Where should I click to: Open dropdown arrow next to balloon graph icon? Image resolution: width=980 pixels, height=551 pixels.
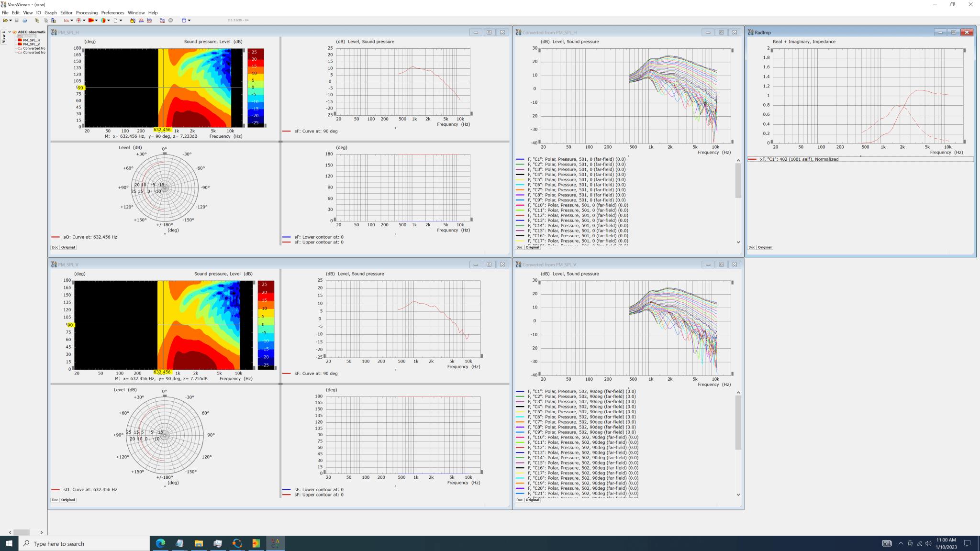click(x=109, y=21)
